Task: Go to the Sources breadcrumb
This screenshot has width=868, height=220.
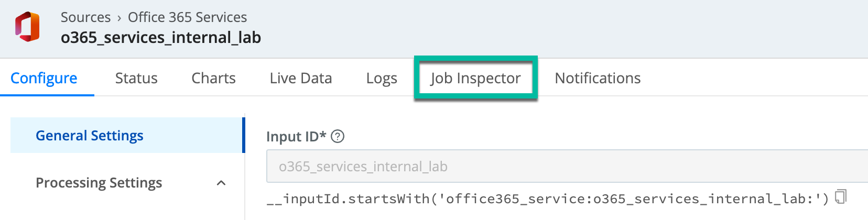Action: pyautogui.click(x=85, y=17)
